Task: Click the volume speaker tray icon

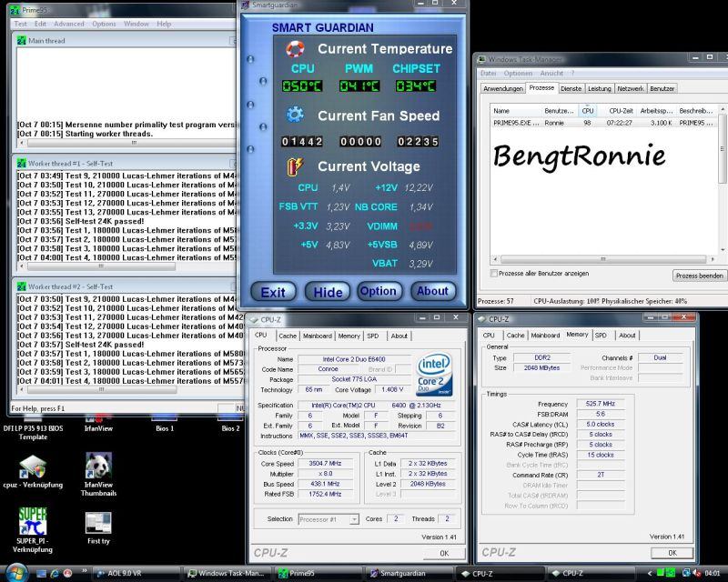Action: coord(697,574)
